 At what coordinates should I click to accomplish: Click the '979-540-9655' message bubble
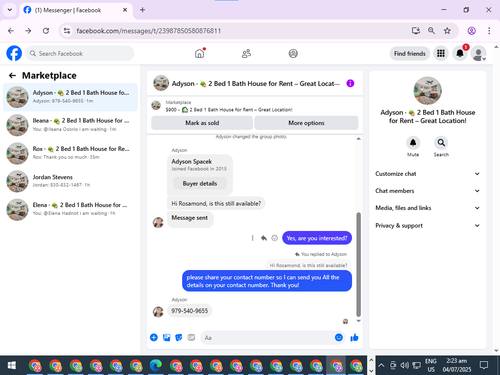coord(189,311)
